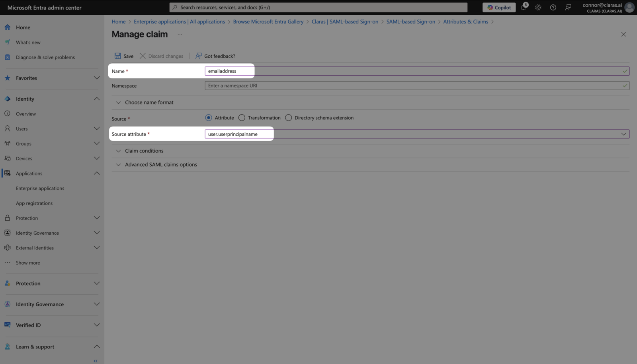Image resolution: width=637 pixels, height=364 pixels.
Task: Click the External Identities icon
Action: (7, 248)
